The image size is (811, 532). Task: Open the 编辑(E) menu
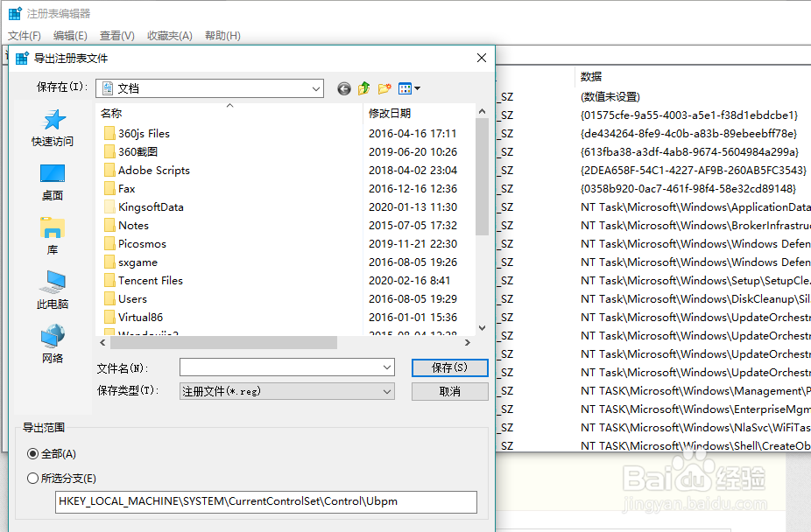point(70,36)
